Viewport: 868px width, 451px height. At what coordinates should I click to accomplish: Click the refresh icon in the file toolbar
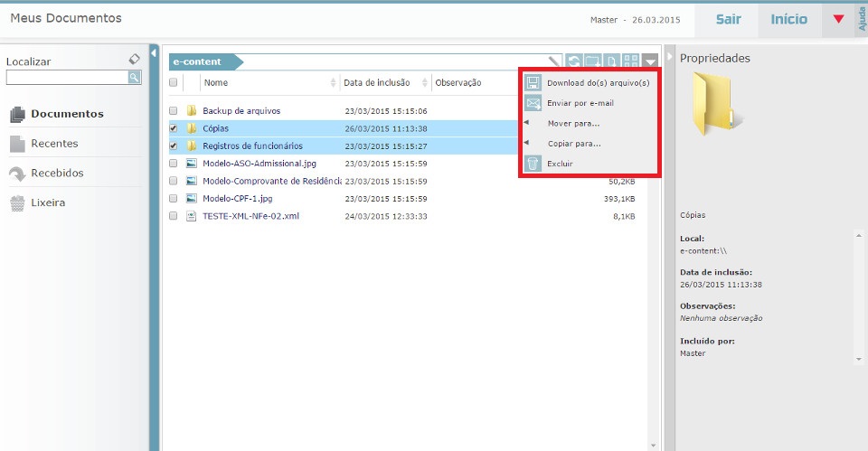[574, 62]
